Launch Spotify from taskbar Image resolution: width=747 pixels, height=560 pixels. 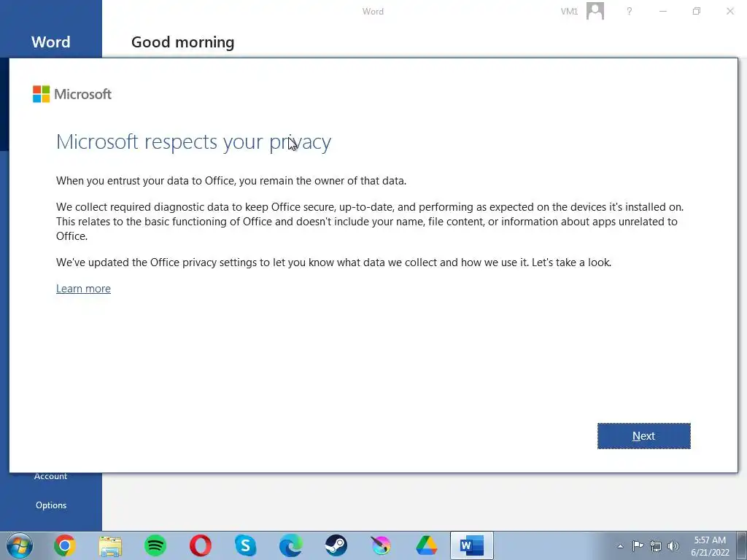[x=155, y=545]
